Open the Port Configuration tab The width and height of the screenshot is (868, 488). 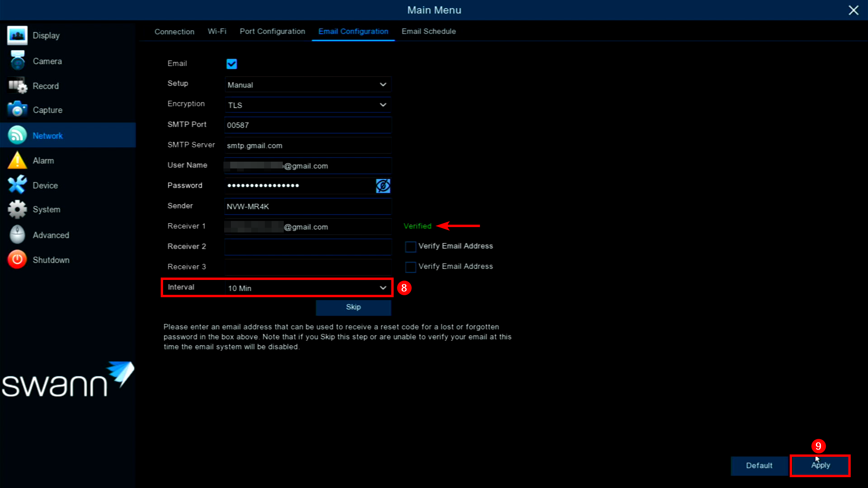pyautogui.click(x=272, y=31)
